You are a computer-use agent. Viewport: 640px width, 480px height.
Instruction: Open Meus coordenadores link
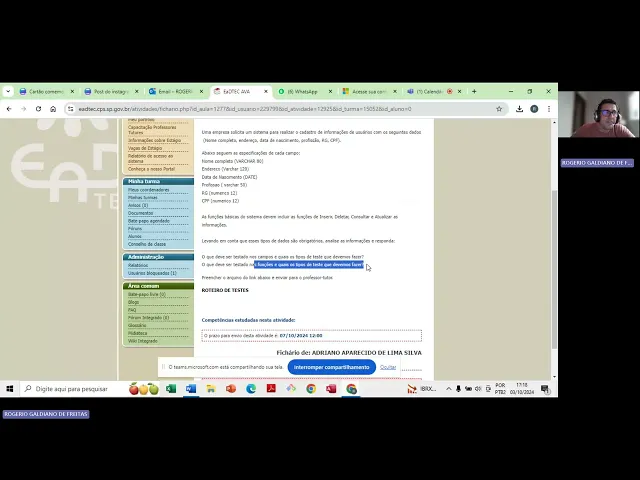[149, 190]
